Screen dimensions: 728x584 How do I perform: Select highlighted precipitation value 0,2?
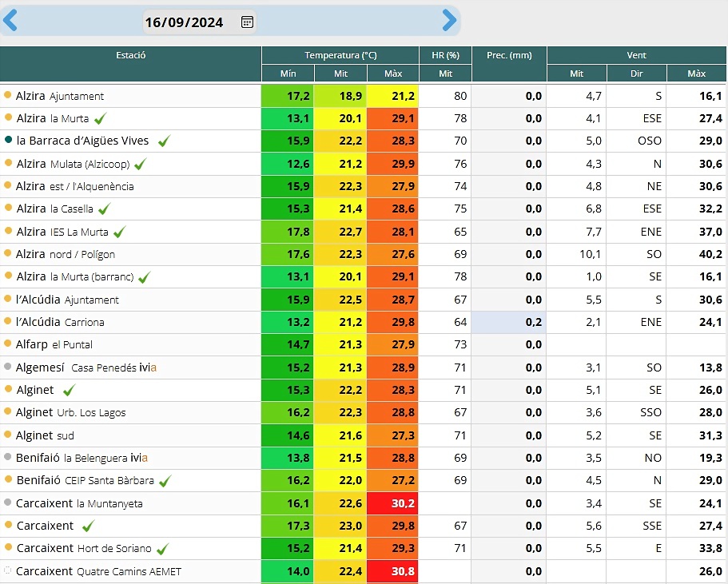pos(509,322)
